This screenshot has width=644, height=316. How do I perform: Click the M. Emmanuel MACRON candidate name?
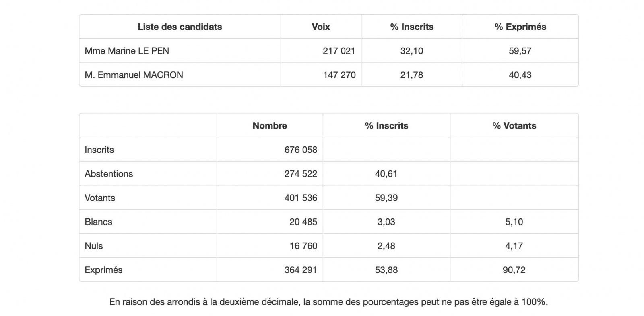134,75
